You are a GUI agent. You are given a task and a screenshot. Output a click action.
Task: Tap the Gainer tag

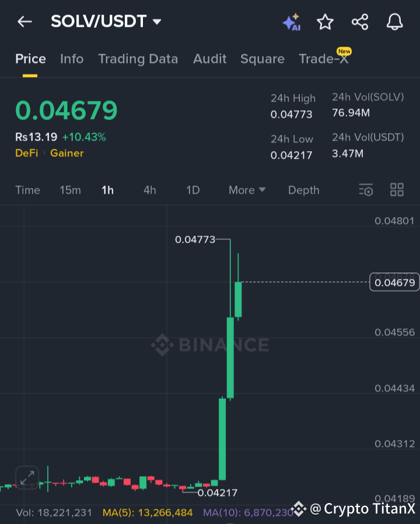pos(67,153)
